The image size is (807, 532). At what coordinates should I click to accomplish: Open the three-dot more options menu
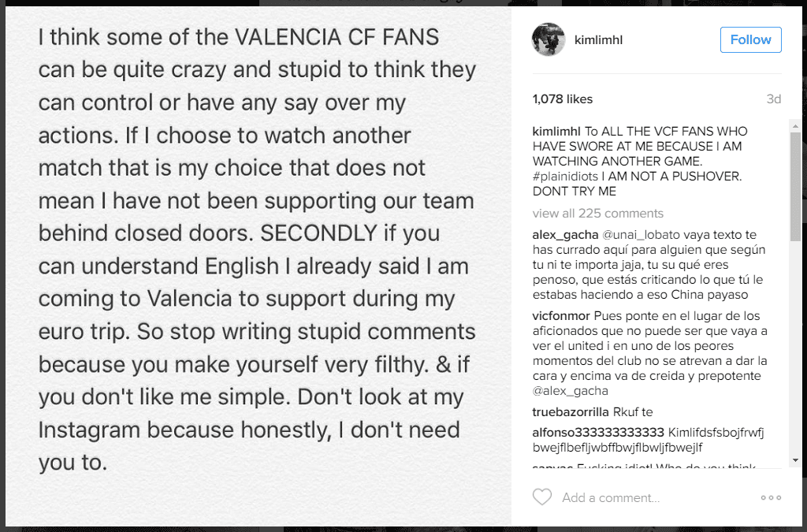(x=770, y=497)
